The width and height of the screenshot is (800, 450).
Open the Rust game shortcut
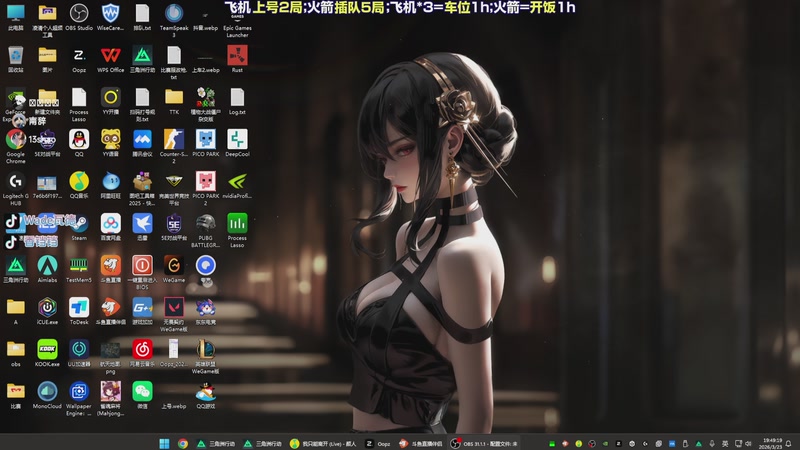pos(237,59)
